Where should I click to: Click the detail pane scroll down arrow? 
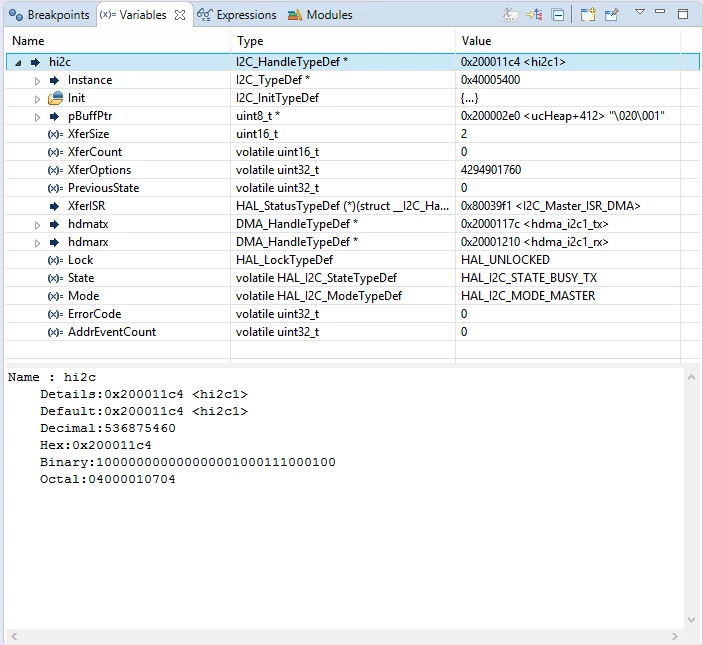[691, 620]
